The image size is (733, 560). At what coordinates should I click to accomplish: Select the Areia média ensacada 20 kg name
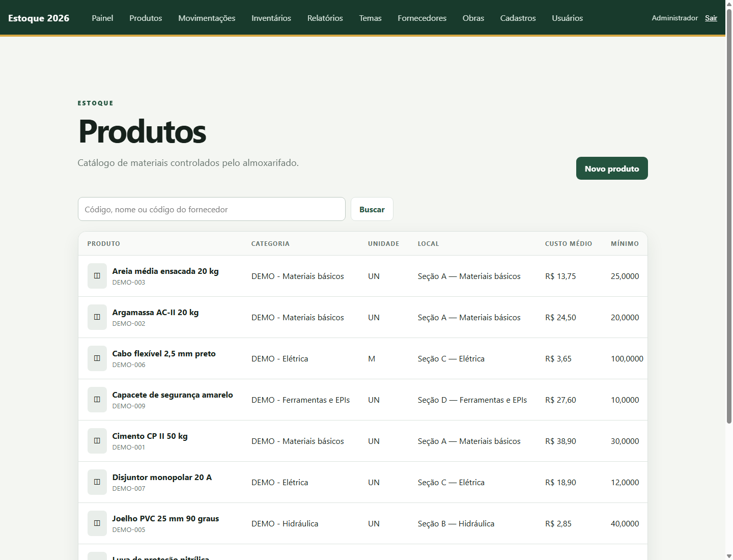click(165, 271)
